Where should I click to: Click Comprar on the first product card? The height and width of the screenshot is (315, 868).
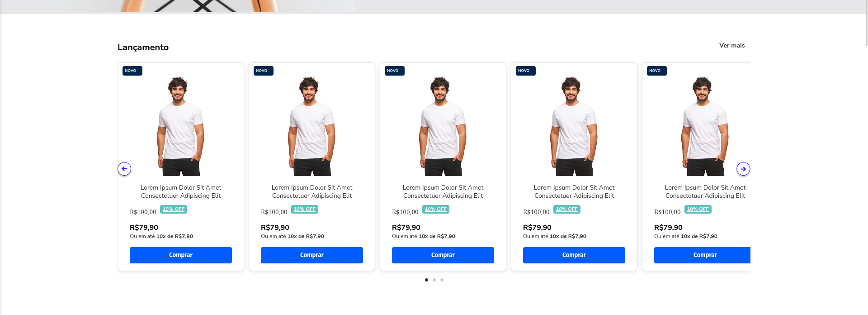click(x=181, y=255)
